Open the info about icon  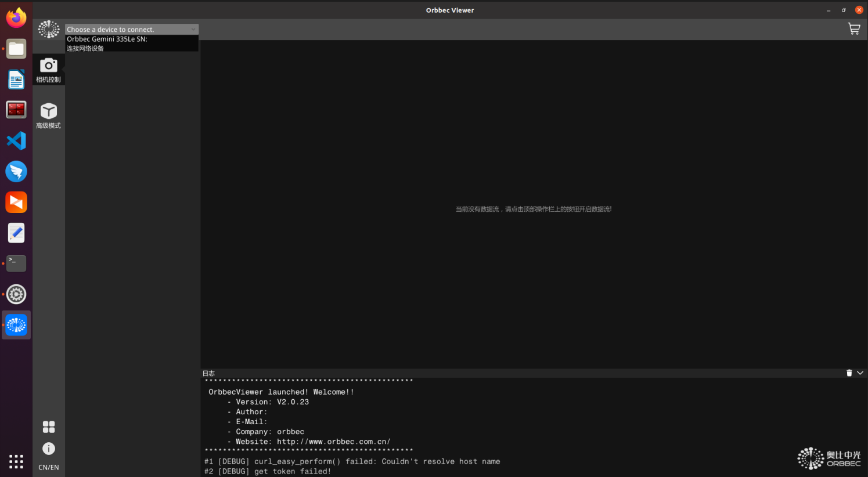coord(49,449)
